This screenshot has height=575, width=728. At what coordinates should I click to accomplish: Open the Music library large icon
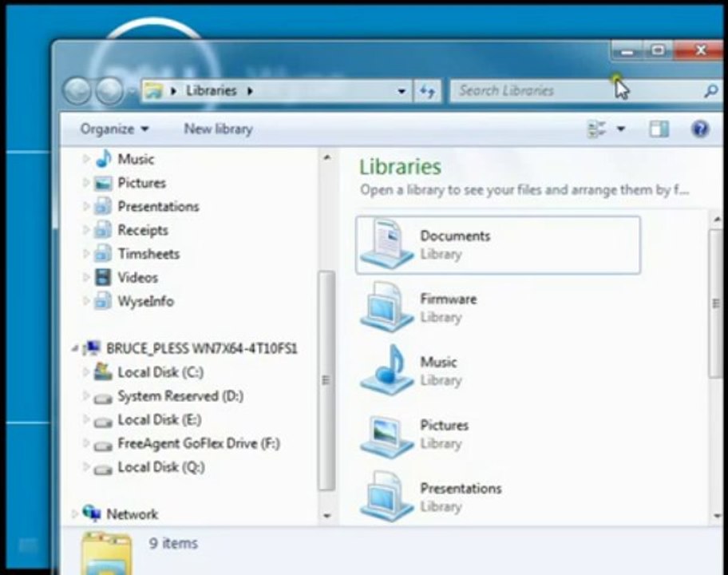click(386, 371)
